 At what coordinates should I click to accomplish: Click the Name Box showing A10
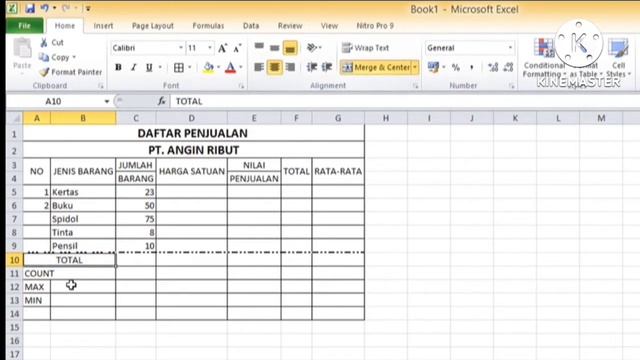click(x=53, y=101)
